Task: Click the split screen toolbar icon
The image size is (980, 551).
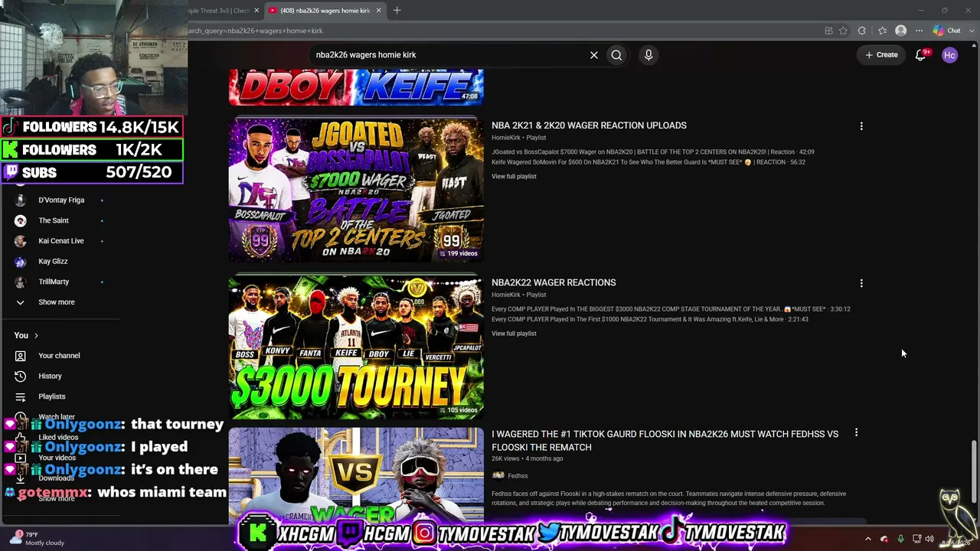Action: pyautogui.click(x=828, y=31)
